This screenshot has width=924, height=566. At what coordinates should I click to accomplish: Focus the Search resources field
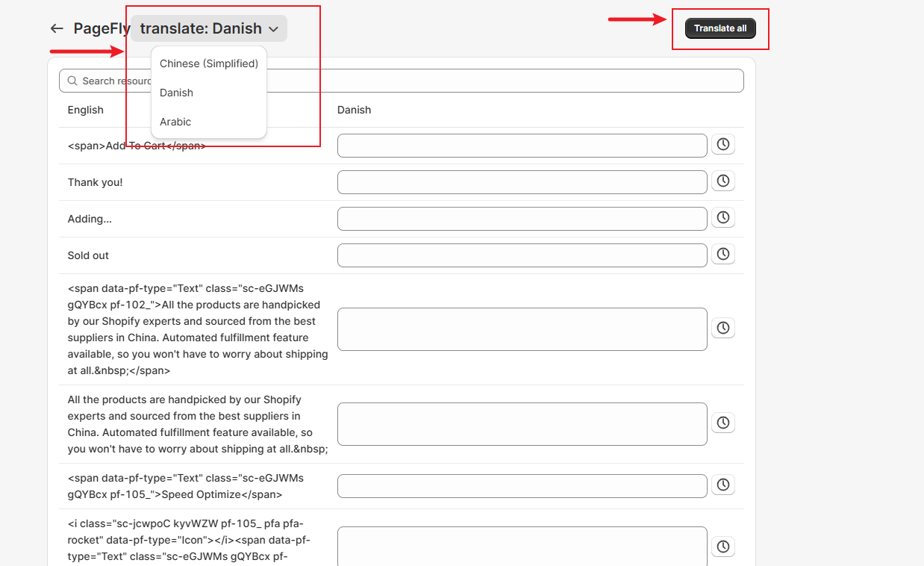click(402, 81)
